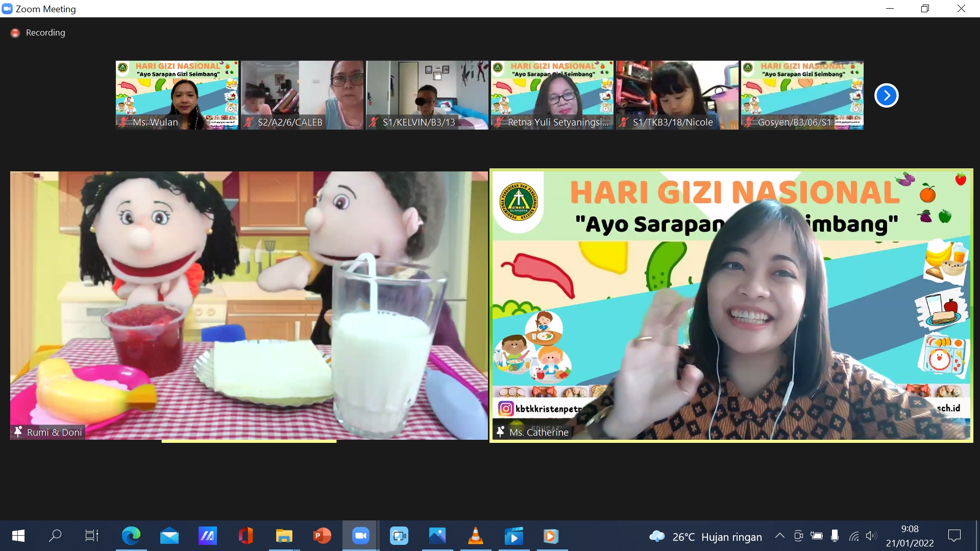Open the Photos app in taskbar

(x=437, y=536)
